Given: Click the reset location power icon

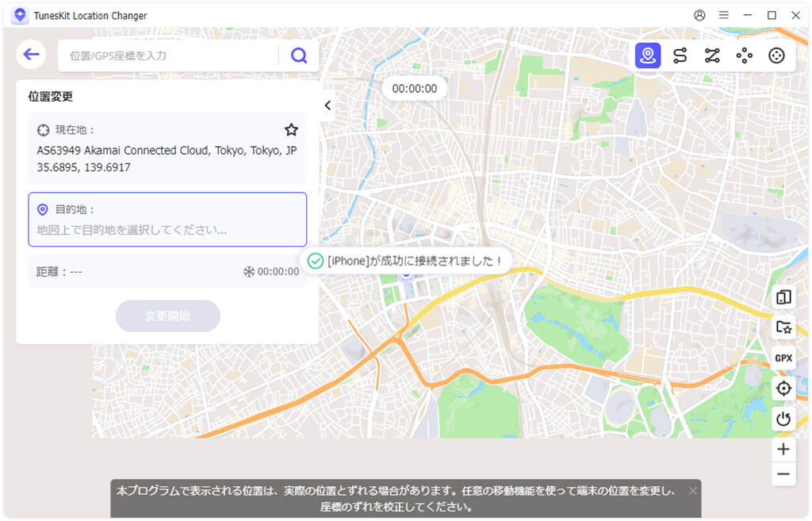Looking at the screenshot, I should 783,419.
